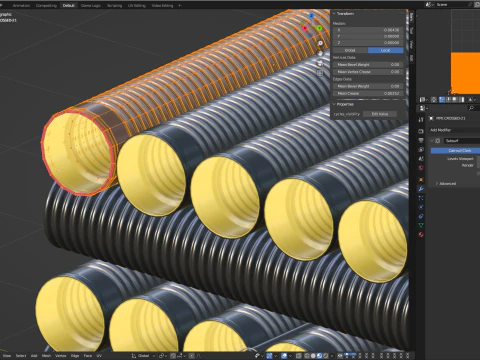This screenshot has width=480, height=360.
Task: Add a new workspace with plus button
Action: tap(179, 5)
